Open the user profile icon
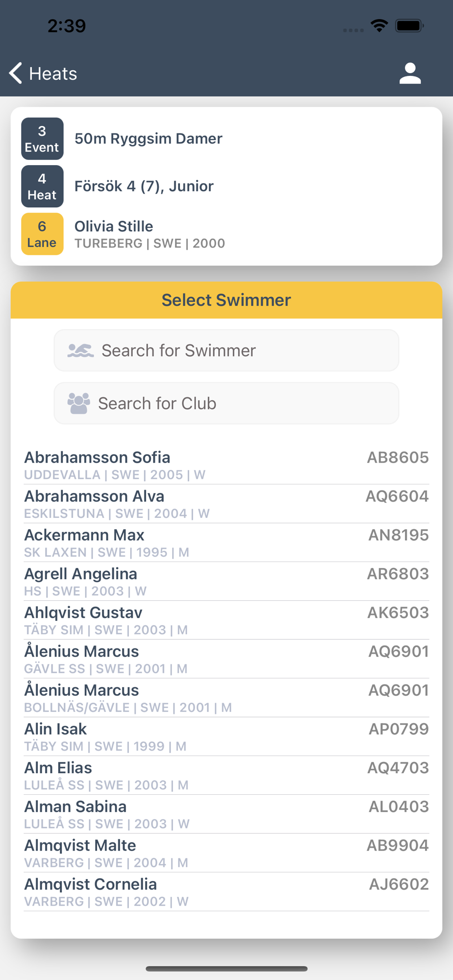453x980 pixels. point(410,73)
